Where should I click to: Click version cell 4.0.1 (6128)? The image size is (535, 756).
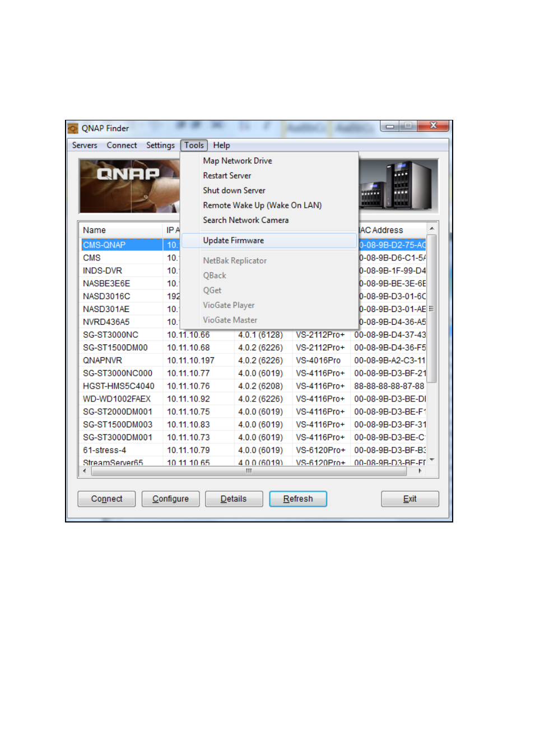[x=260, y=335]
